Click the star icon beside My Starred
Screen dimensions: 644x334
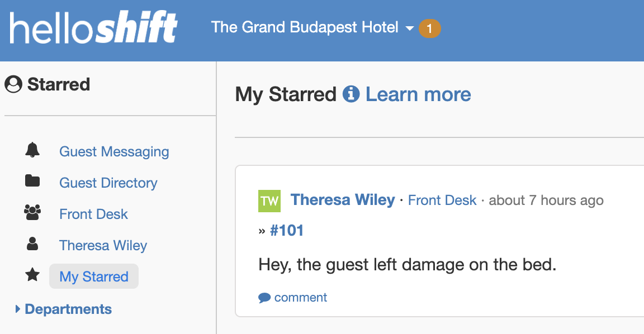point(32,274)
